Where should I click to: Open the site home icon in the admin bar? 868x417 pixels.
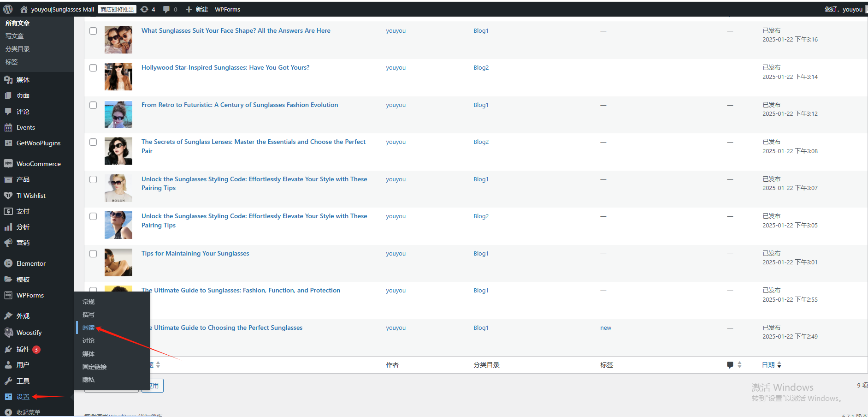point(24,9)
